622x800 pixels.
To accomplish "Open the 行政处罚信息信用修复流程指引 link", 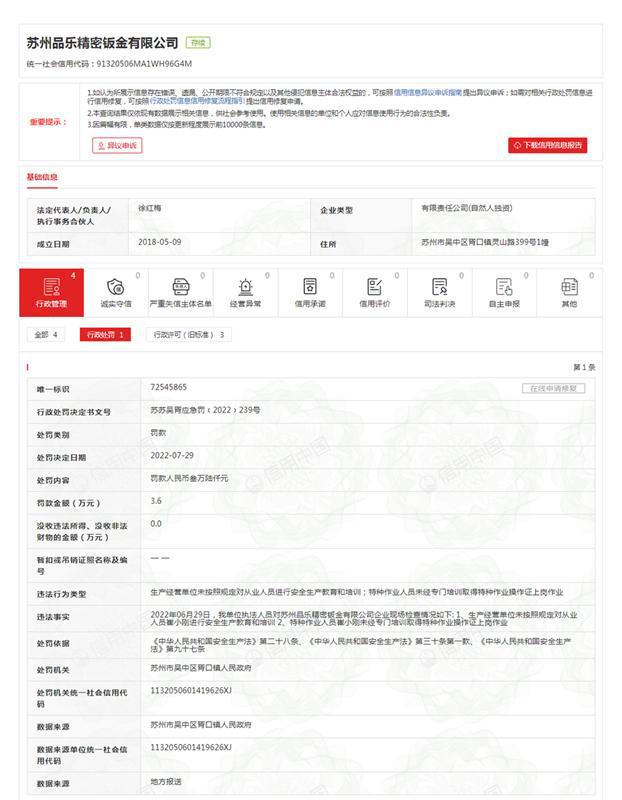I will click(196, 101).
